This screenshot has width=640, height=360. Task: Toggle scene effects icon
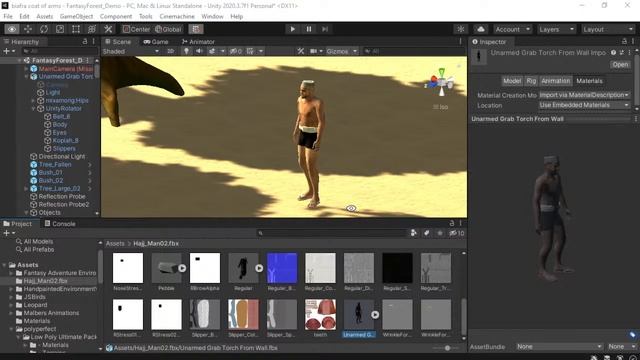212,51
